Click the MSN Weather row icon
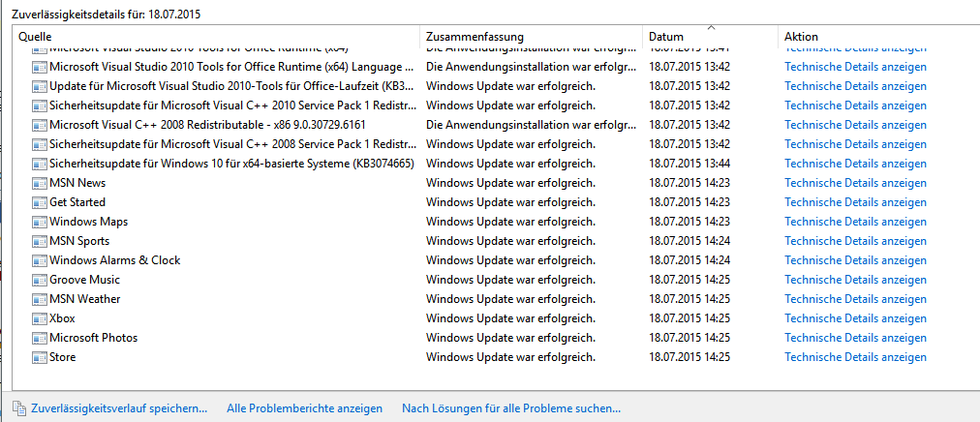Screen dimensions: 980x422 (x=40, y=299)
